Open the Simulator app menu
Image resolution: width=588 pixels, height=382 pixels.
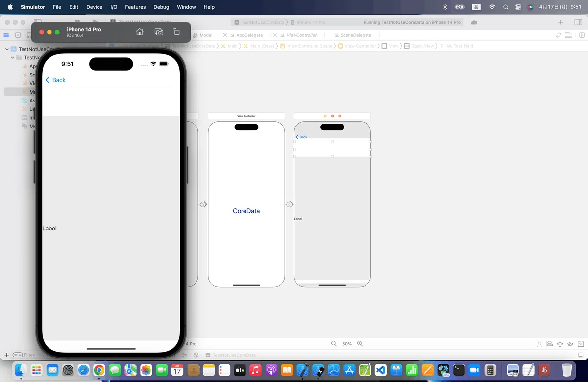(x=33, y=7)
